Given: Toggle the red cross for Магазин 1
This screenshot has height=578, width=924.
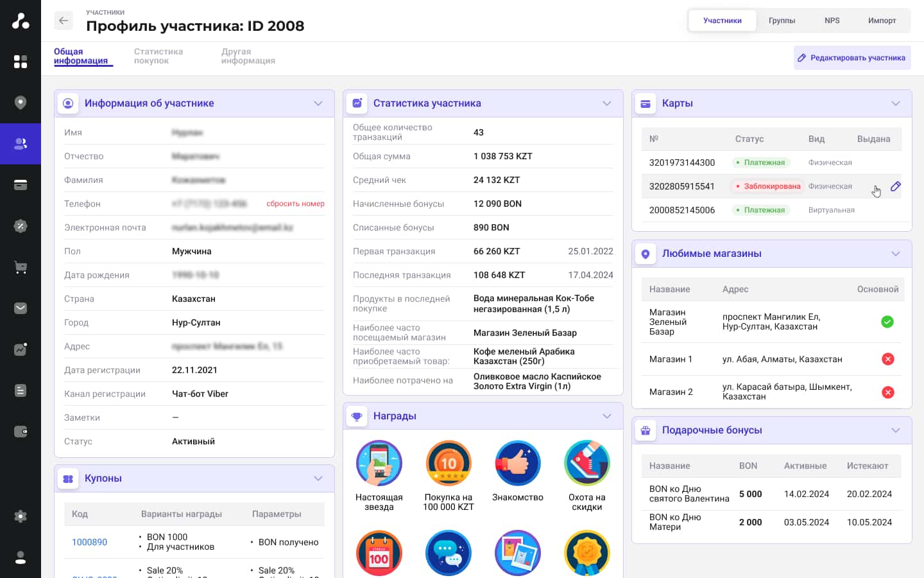Looking at the screenshot, I should (888, 359).
